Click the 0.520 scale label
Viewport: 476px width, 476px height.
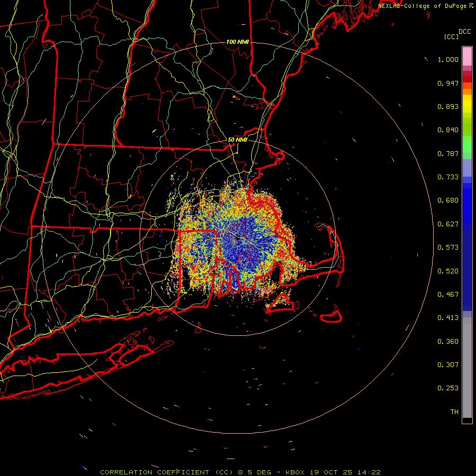point(448,271)
